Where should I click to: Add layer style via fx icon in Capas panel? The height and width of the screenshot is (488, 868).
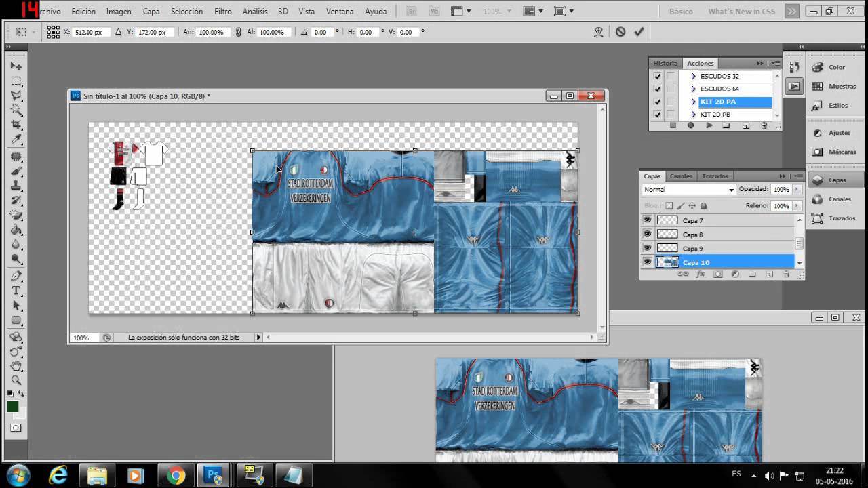(701, 274)
